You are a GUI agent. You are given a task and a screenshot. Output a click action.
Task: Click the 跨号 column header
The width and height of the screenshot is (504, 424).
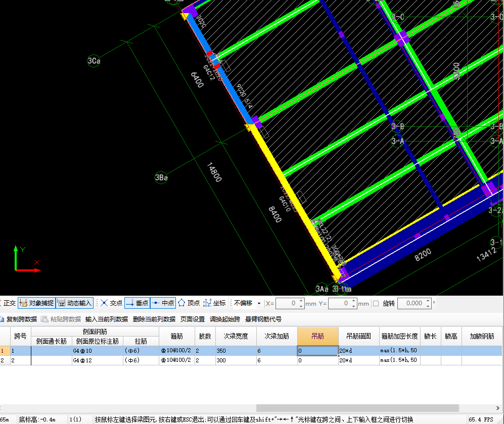click(x=21, y=336)
